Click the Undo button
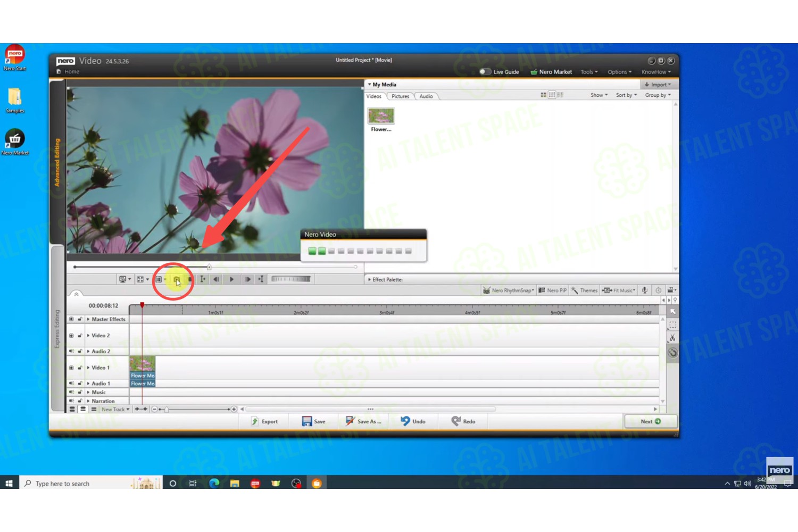Viewport: 798px width, 532px height. [413, 421]
